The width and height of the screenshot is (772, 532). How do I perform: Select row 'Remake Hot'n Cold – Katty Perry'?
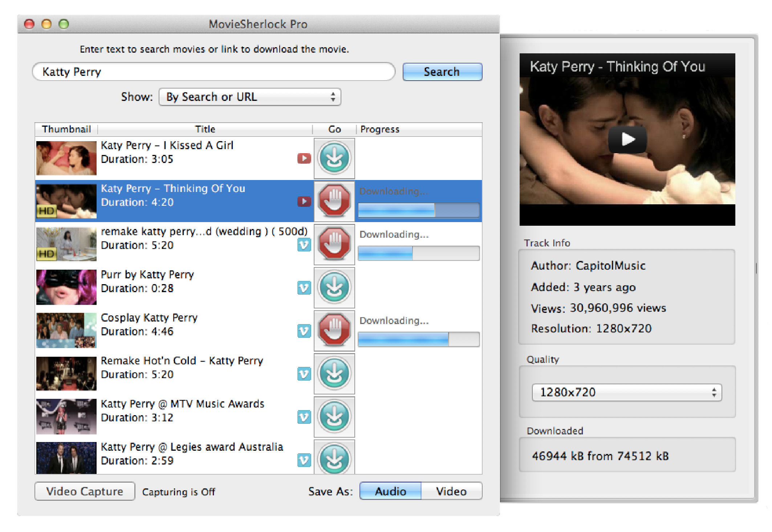click(259, 373)
